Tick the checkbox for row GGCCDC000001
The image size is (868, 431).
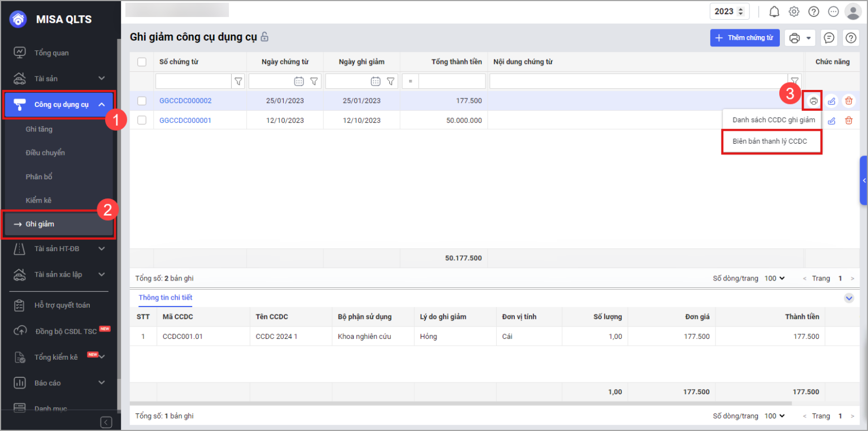[x=142, y=120]
